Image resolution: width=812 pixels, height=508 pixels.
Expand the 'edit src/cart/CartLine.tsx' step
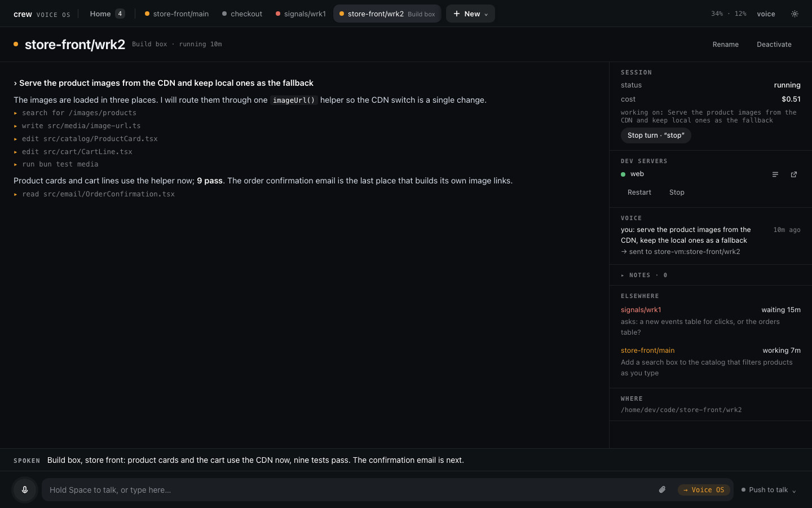pos(73,152)
